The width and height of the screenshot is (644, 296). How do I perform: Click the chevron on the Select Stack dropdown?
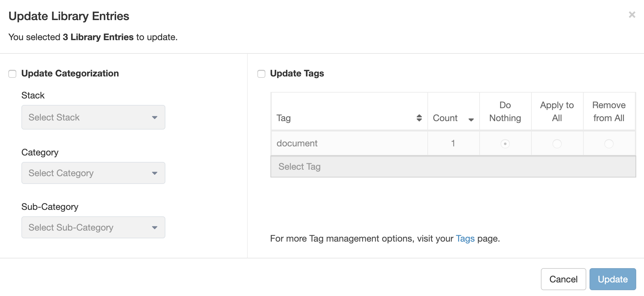(155, 117)
